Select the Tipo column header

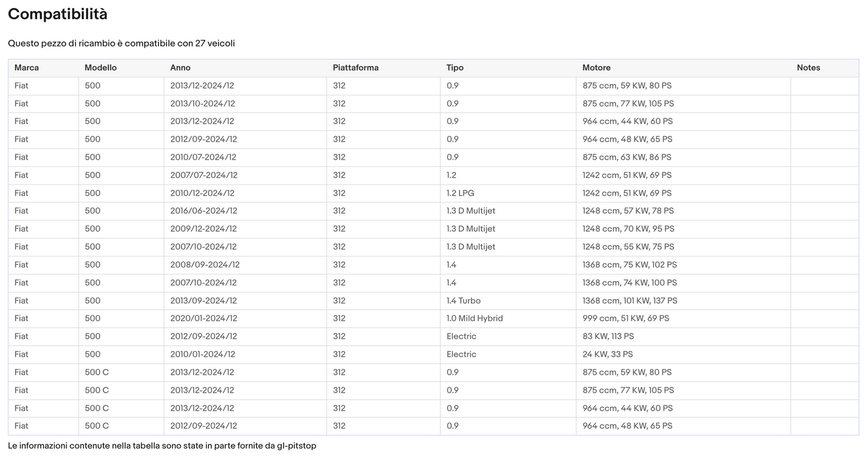[x=455, y=68]
